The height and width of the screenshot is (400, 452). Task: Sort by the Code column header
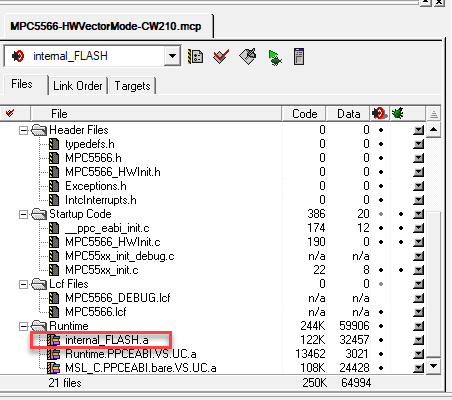(x=304, y=114)
